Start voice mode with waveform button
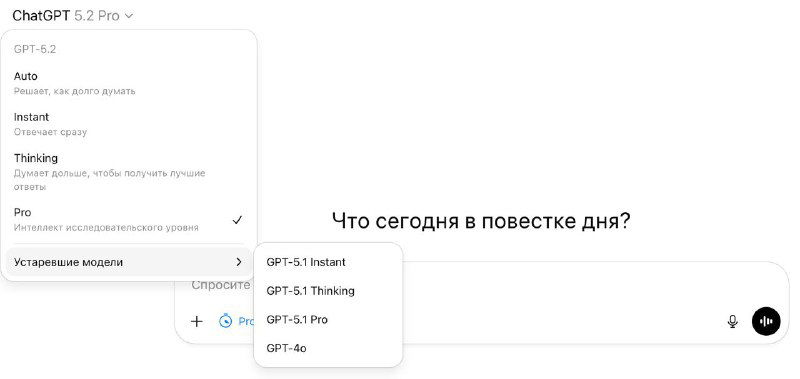Image resolution: width=800 pixels, height=379 pixels. point(766,321)
